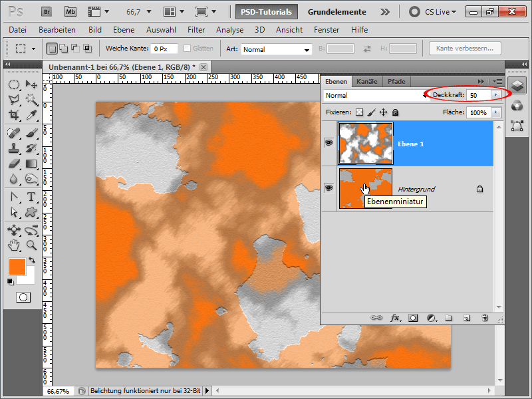Open the Filter menu
The image size is (532, 399).
click(196, 30)
